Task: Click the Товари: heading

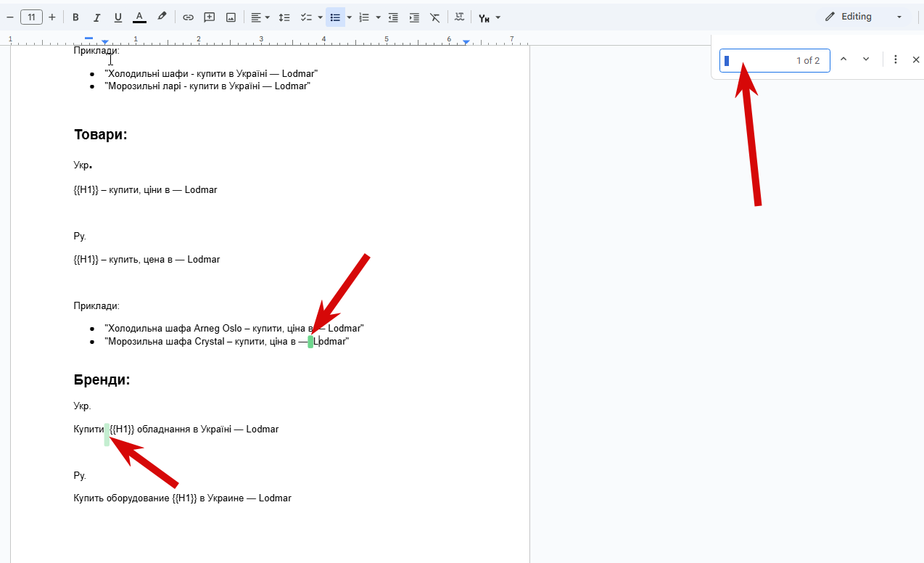Action: (101, 134)
